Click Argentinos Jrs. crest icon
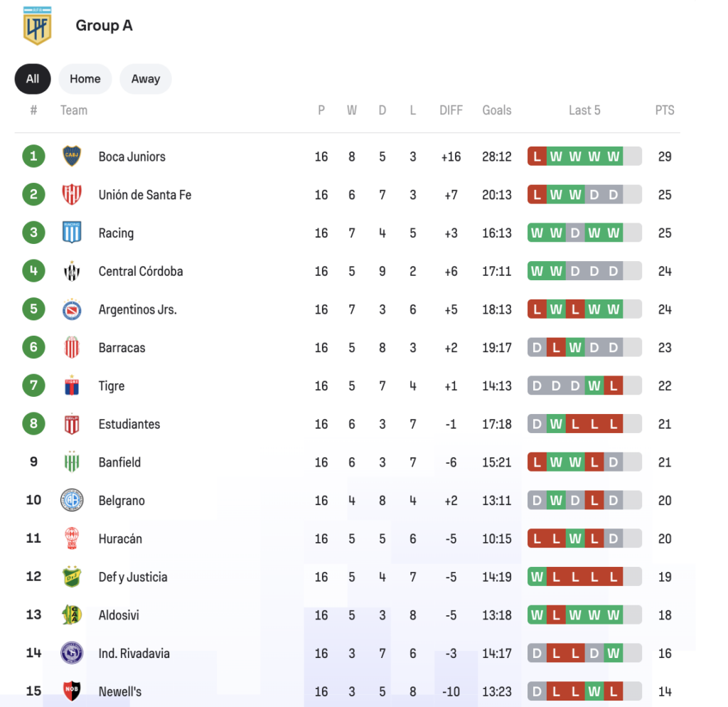This screenshot has height=707, width=728. point(72,309)
